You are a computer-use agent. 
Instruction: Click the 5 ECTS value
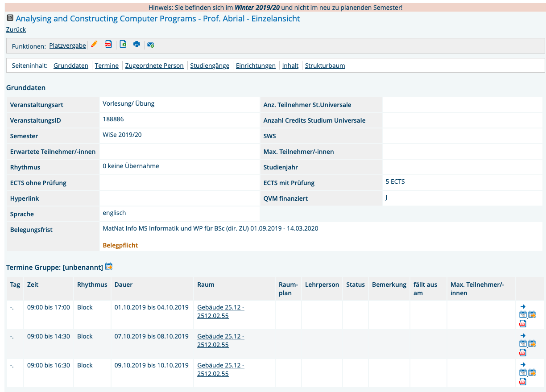[395, 182]
